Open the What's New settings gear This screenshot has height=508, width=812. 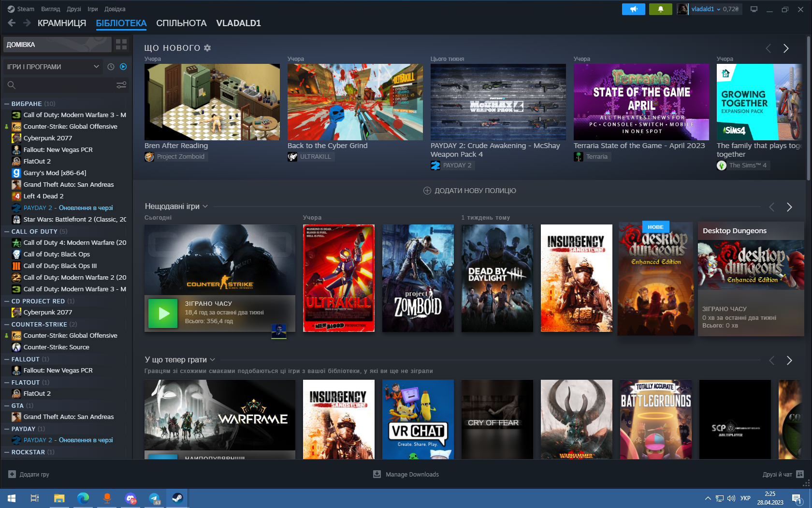pos(207,47)
